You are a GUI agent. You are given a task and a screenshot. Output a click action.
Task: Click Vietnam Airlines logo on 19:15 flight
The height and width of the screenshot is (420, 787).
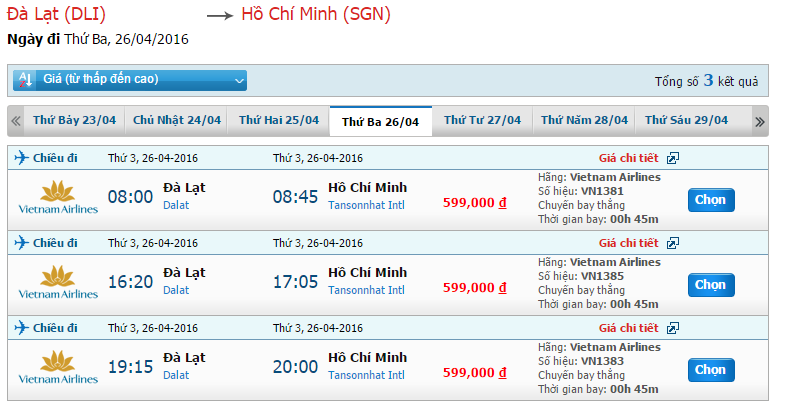[x=58, y=367]
